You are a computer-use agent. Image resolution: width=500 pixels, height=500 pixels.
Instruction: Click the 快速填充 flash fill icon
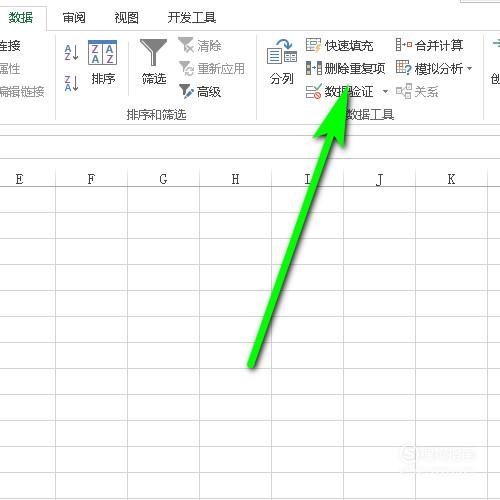pyautogui.click(x=313, y=45)
